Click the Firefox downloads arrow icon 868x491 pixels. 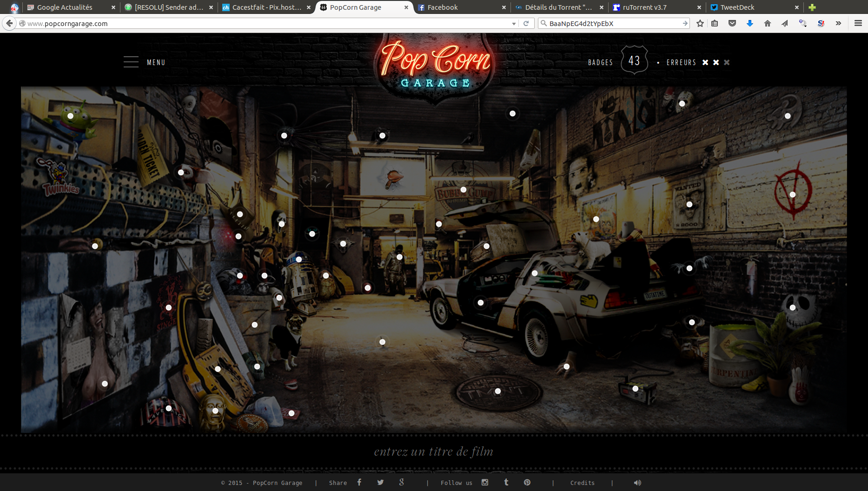750,23
